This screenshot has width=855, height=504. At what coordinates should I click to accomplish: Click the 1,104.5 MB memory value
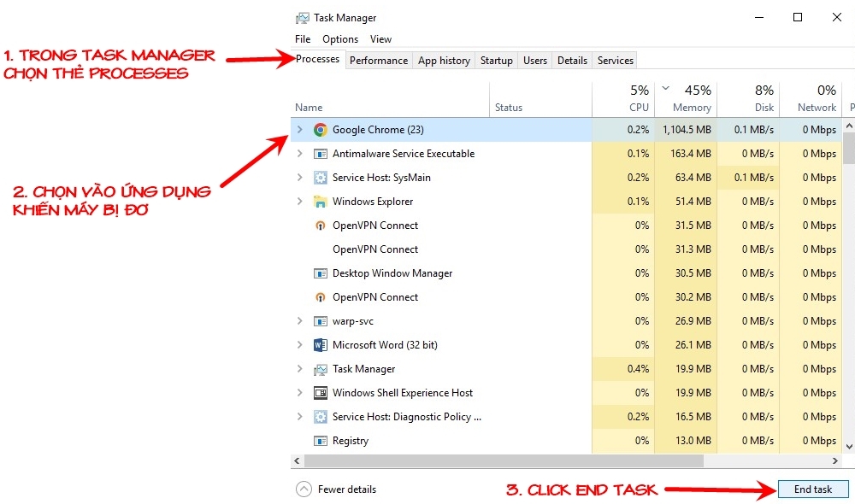(687, 130)
